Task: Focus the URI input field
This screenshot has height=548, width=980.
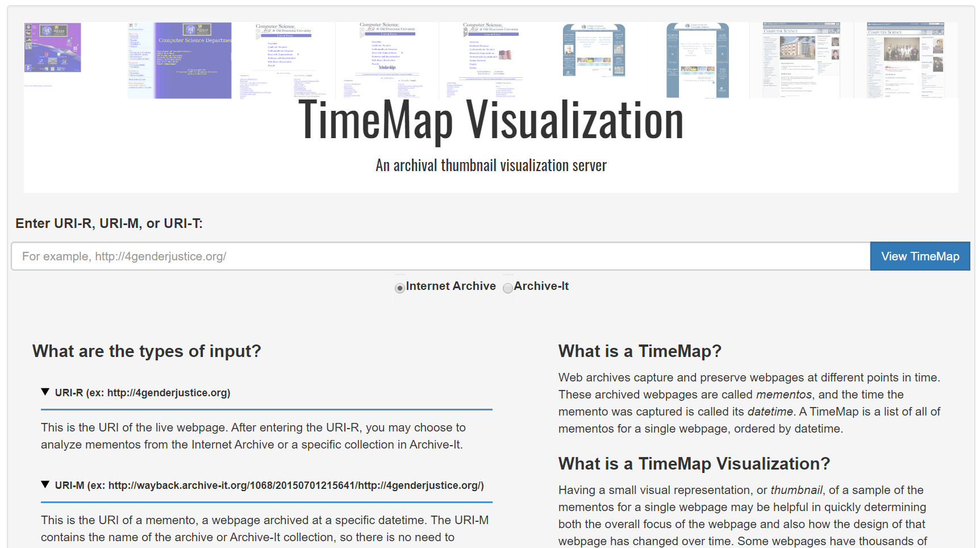Action: coord(441,256)
